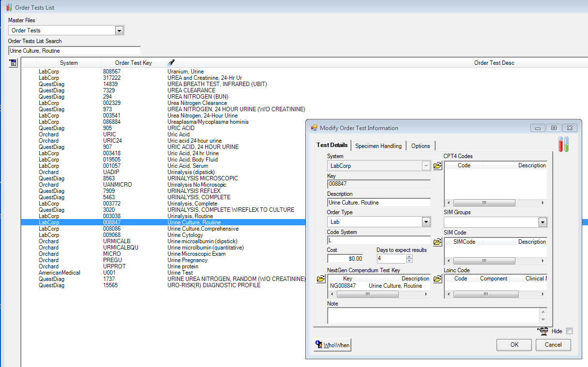
Task: Click the SIMCode column header
Action: tap(464, 242)
